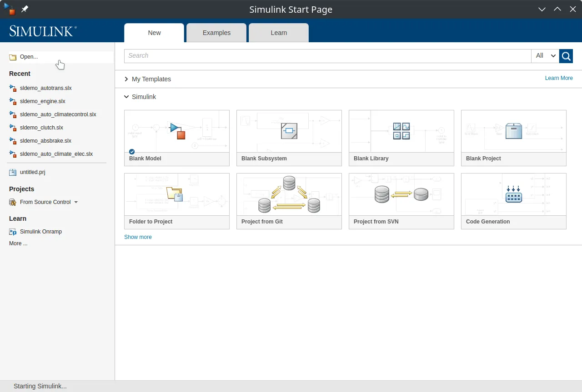Open recent file sldemo_engine.slx
Screen dimensions: 582x392
pos(43,101)
